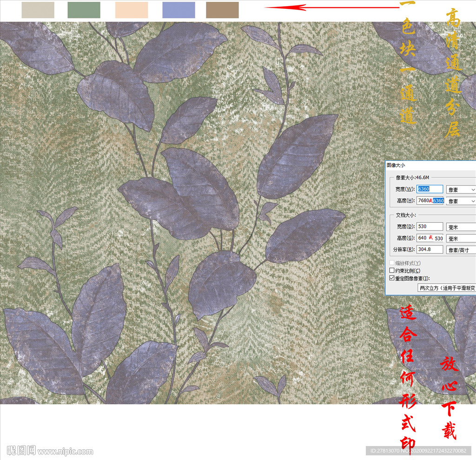Click the pixel width field showing 6360
This screenshot has height=460, width=476.
(430, 189)
